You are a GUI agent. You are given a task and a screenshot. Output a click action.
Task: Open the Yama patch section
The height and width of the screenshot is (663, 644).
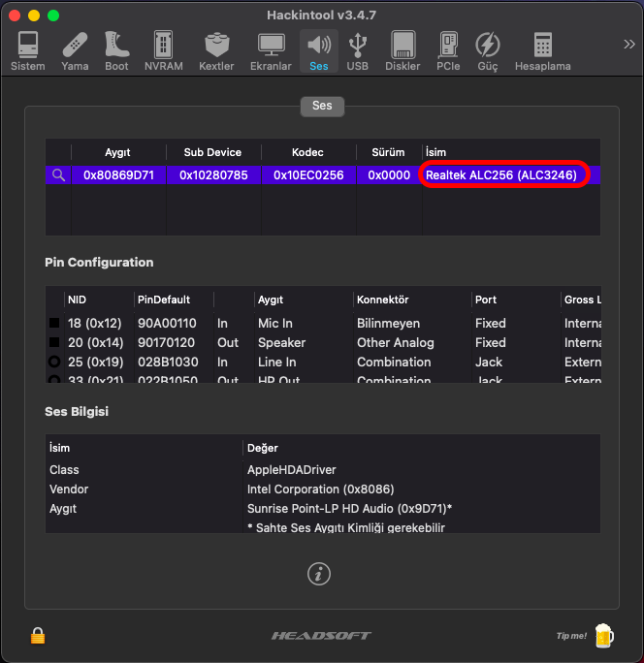pos(75,50)
